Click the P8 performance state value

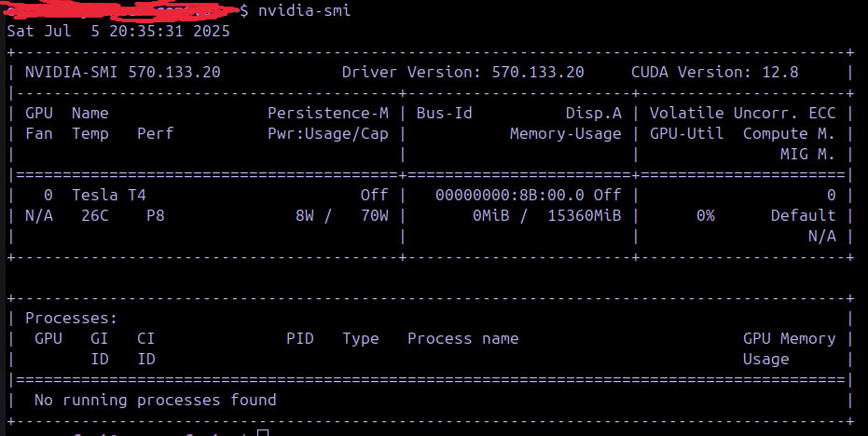click(x=156, y=216)
